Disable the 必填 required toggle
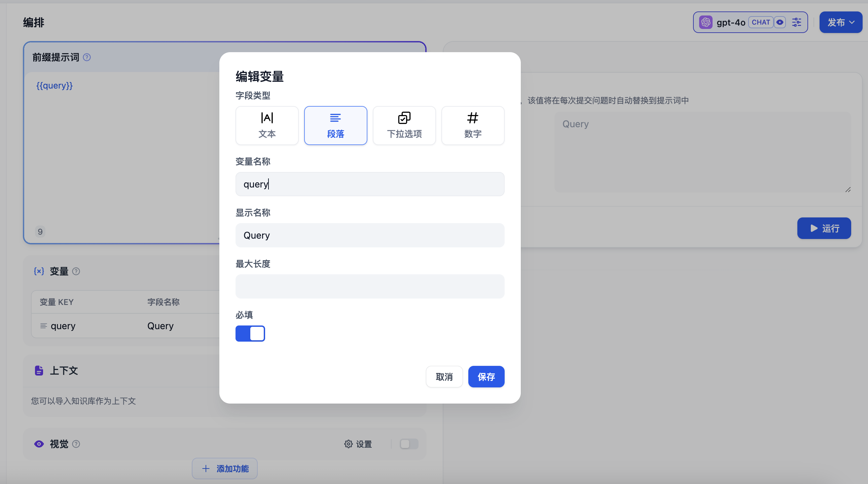The height and width of the screenshot is (484, 868). pyautogui.click(x=250, y=333)
